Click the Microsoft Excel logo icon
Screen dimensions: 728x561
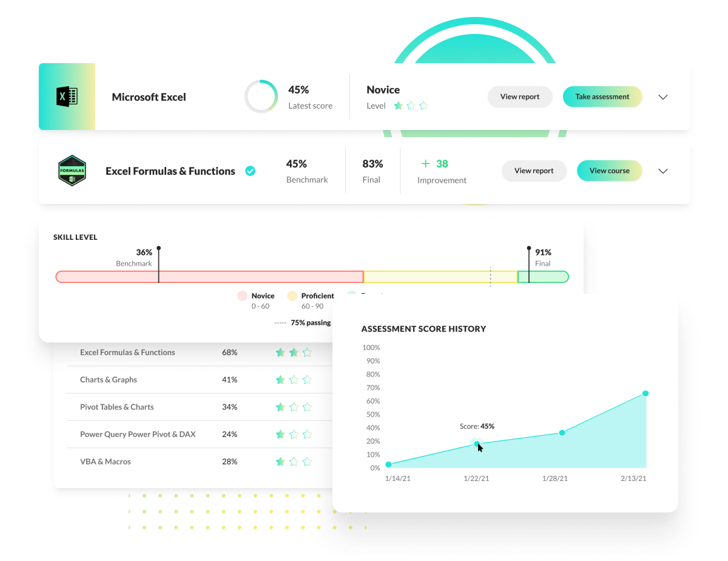click(67, 97)
